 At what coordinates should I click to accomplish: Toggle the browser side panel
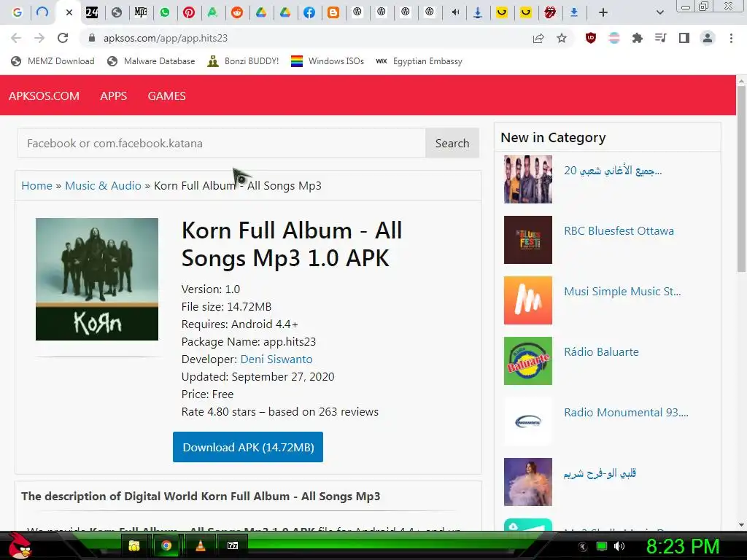(684, 38)
